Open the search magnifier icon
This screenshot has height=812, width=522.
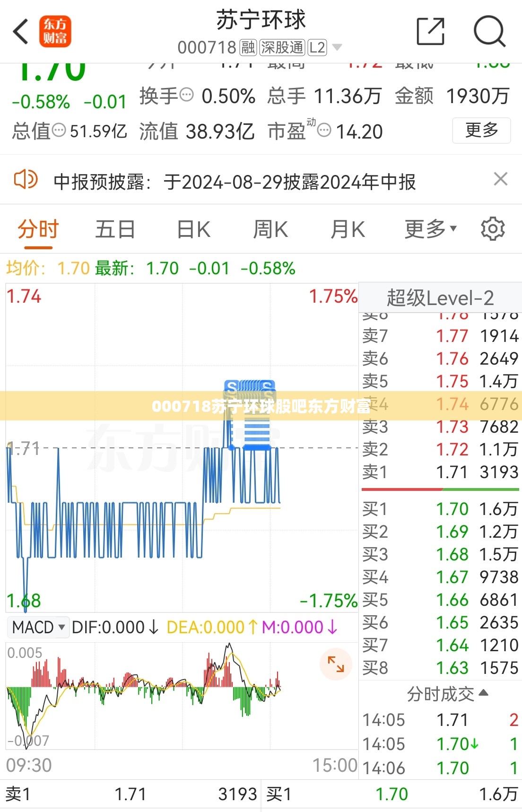(489, 32)
